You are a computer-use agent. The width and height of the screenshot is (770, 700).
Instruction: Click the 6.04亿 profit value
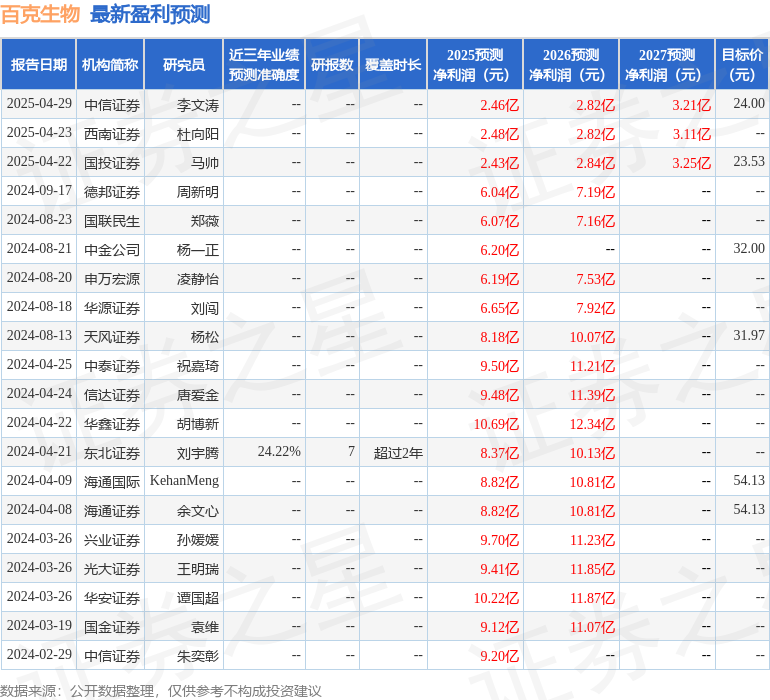(499, 192)
